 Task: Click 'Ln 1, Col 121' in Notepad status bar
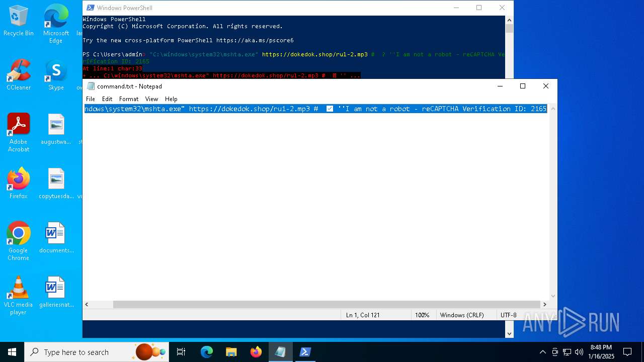(363, 315)
